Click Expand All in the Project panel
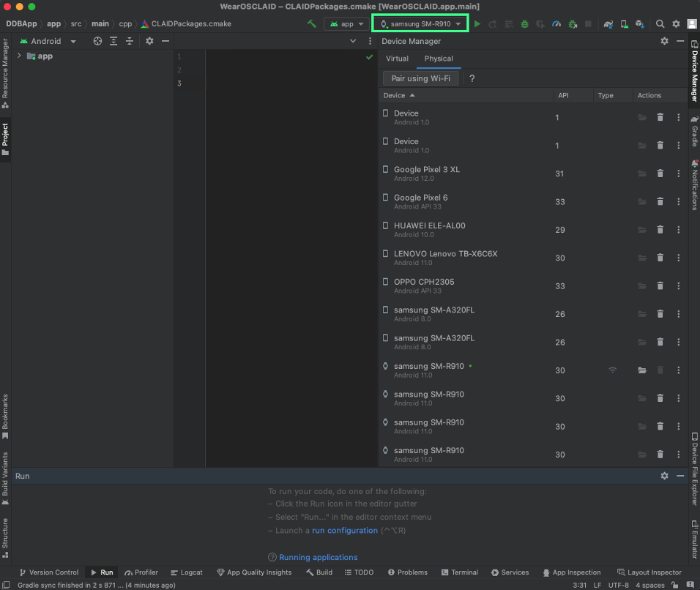This screenshot has width=700, height=590. (x=113, y=41)
